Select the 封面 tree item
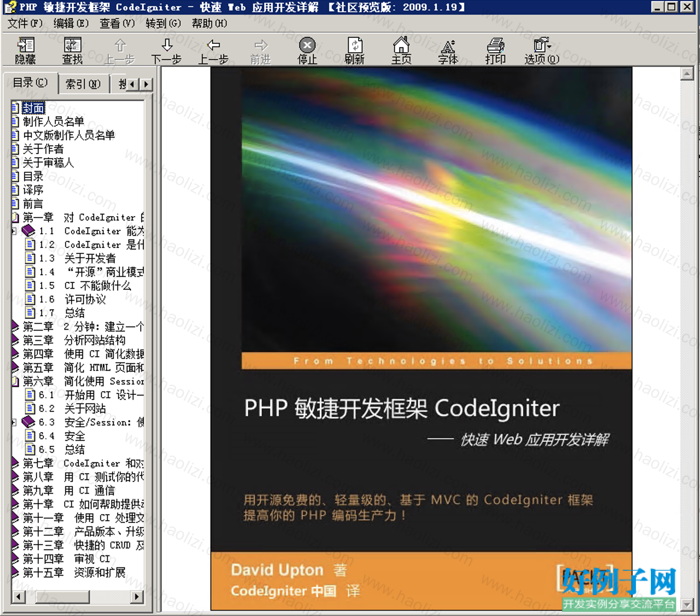The height and width of the screenshot is (616, 700). point(33,108)
